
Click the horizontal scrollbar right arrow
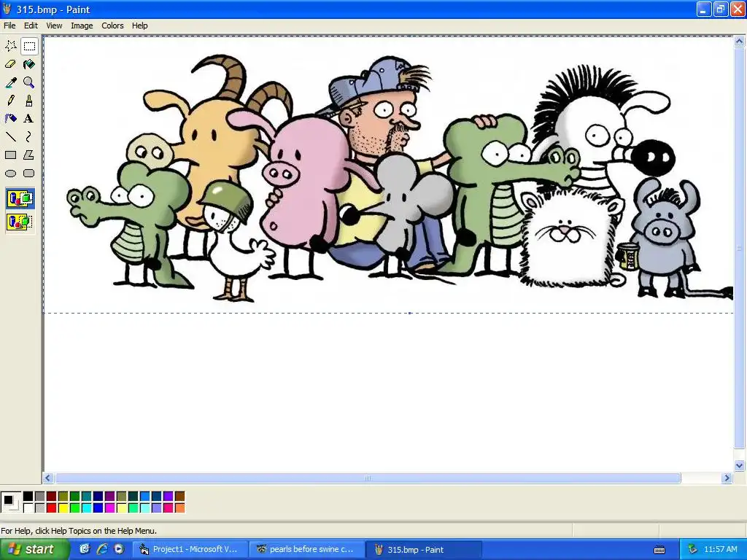click(727, 478)
